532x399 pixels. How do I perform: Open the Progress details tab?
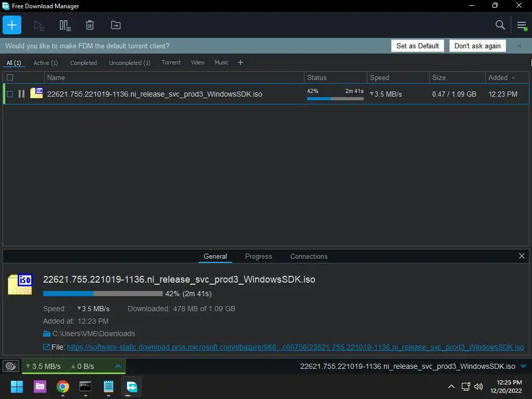[259, 257]
